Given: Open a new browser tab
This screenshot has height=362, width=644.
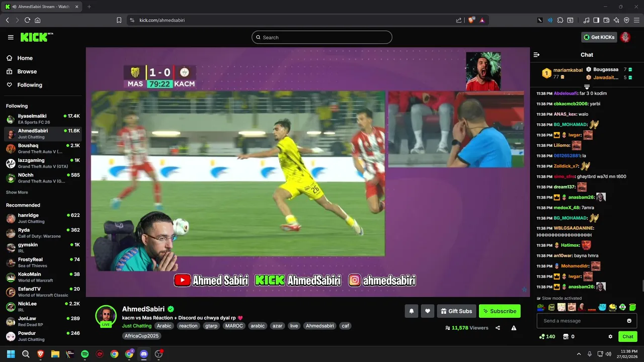Looking at the screenshot, I should [x=89, y=7].
